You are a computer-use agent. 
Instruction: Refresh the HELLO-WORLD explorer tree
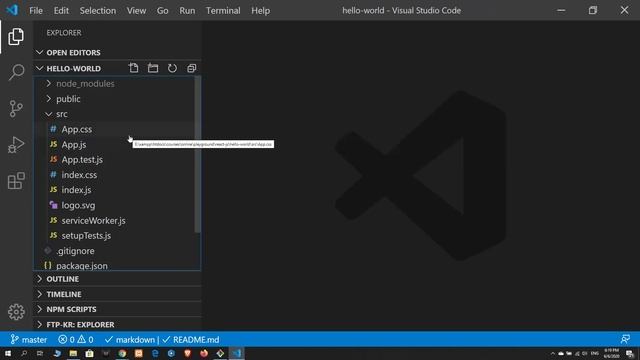coord(172,68)
